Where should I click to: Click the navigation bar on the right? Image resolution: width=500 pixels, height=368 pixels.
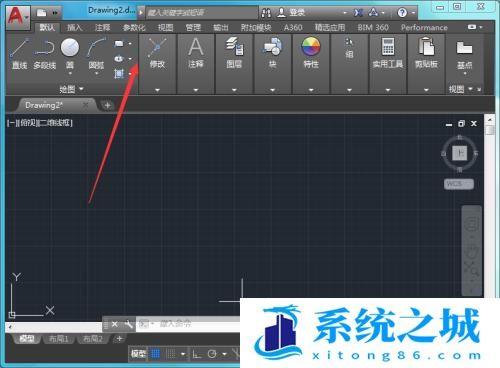coord(472,251)
